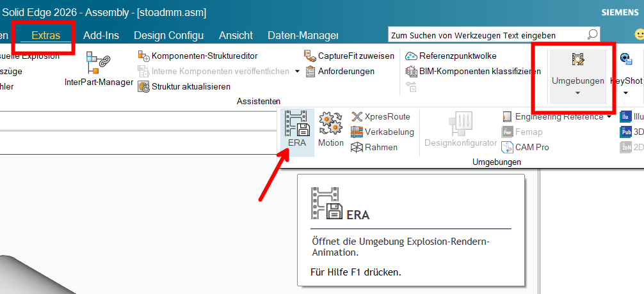Click the Referenzpunktwolke cloud icon

tap(411, 56)
